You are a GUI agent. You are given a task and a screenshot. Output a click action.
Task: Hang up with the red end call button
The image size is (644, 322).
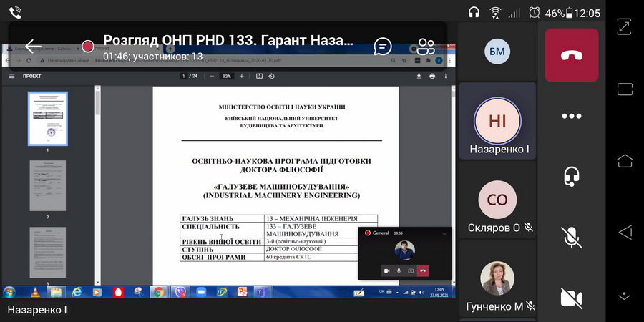(571, 56)
